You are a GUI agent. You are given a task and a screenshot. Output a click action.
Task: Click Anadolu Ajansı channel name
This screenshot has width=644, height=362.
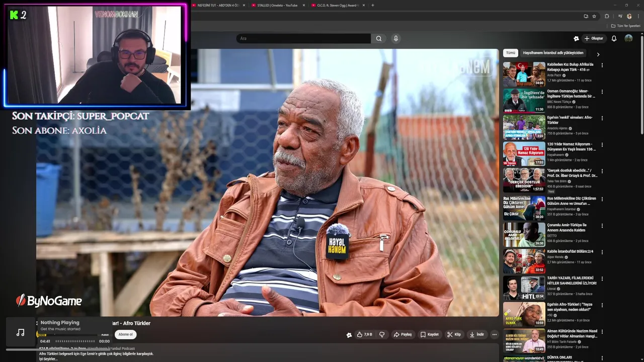click(557, 129)
